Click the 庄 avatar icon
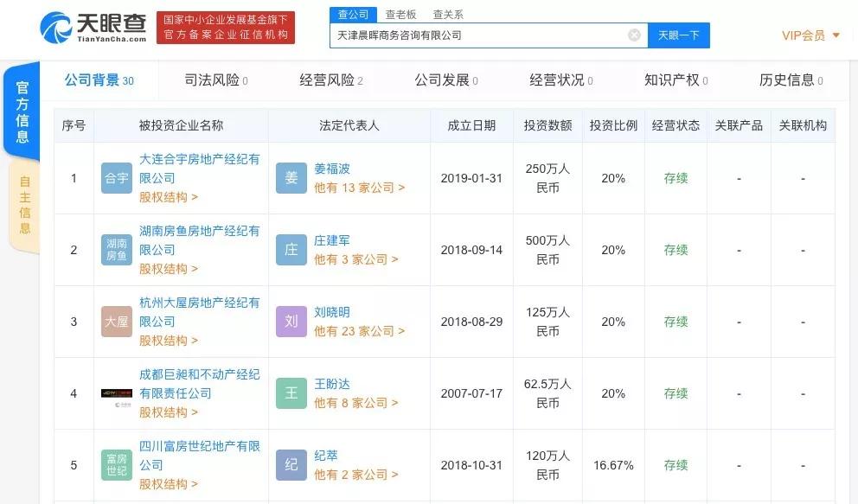This screenshot has height=504, width=858. click(x=291, y=250)
